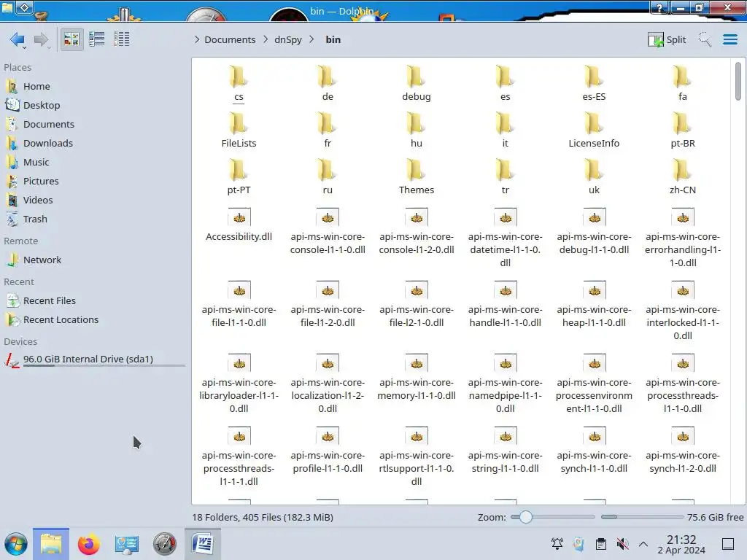Click the free disk space bar

642,517
